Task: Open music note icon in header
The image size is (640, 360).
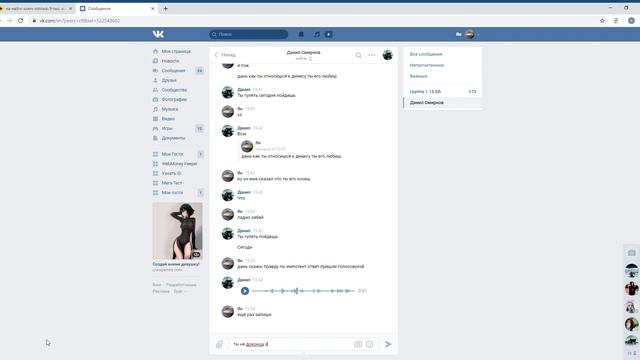Action: (x=317, y=34)
